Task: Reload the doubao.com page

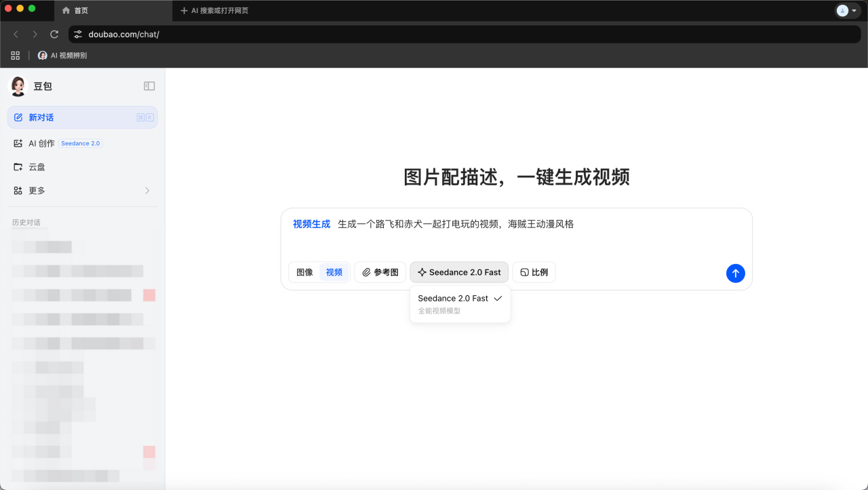Action: point(54,34)
